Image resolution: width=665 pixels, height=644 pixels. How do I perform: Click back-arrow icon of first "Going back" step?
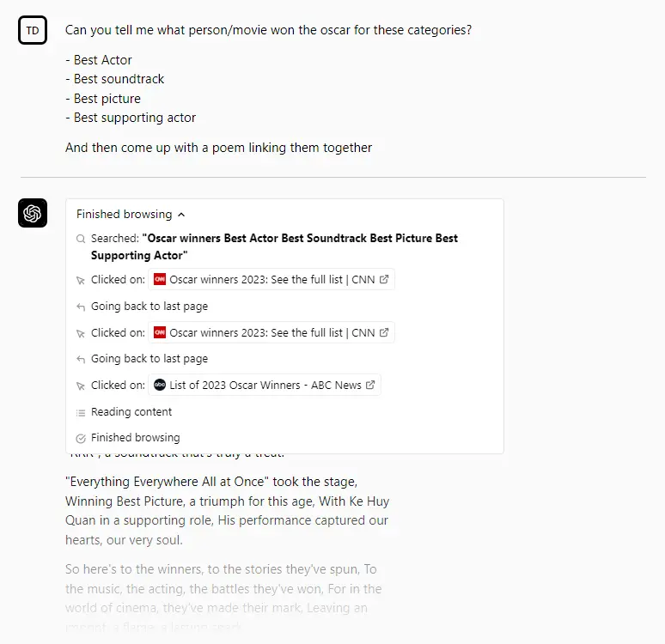click(81, 307)
